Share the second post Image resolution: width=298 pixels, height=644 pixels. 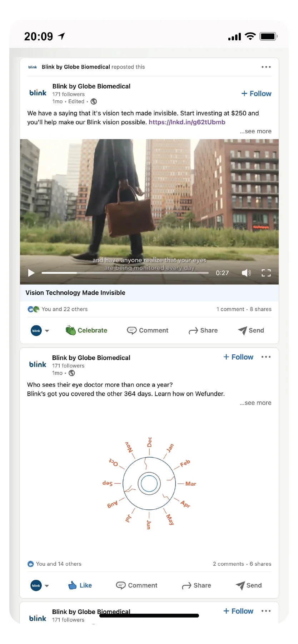(197, 585)
